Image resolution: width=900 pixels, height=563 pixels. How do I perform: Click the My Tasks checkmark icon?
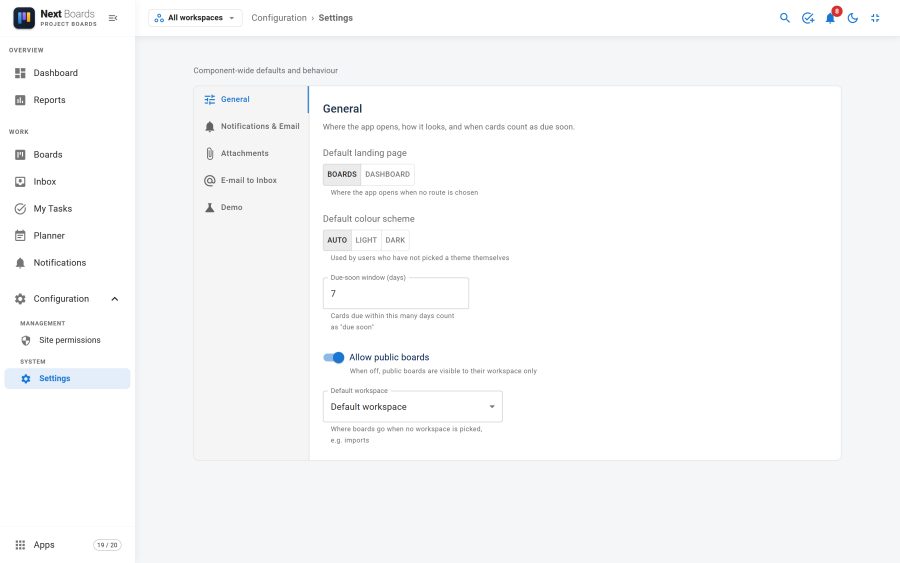[x=20, y=208]
